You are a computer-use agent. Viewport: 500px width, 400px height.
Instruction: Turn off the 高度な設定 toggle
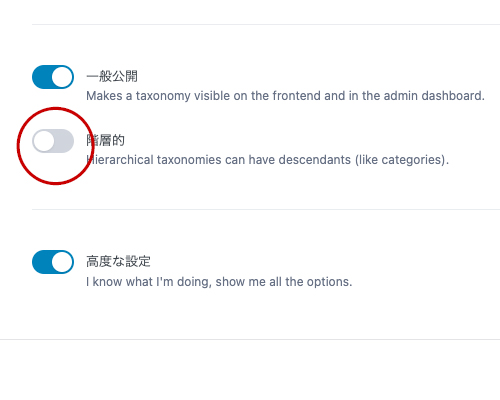[x=53, y=262]
